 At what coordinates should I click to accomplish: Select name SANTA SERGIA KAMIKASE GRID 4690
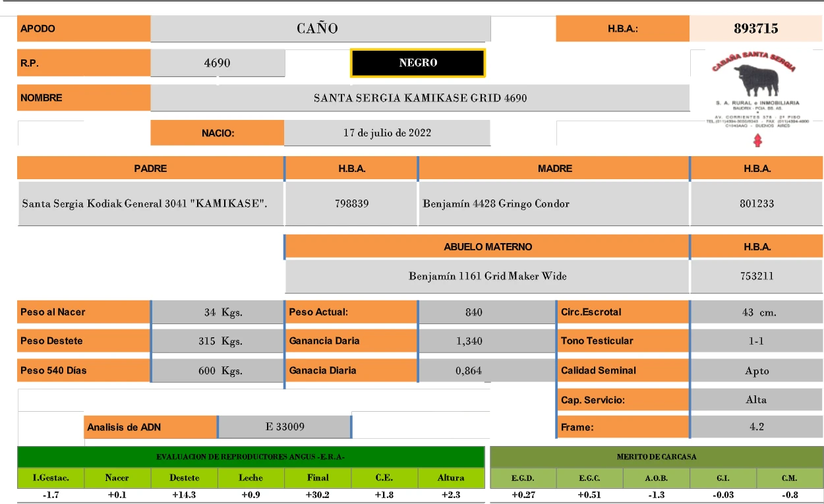tap(420, 98)
